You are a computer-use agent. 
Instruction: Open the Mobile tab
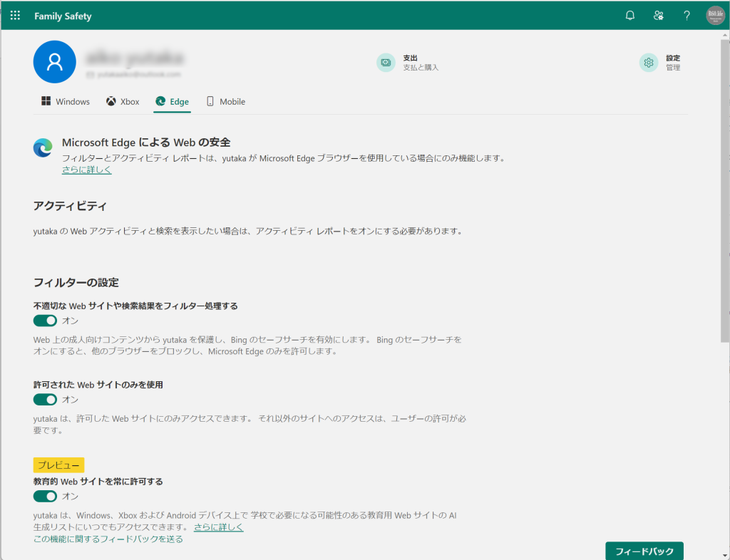tap(225, 102)
